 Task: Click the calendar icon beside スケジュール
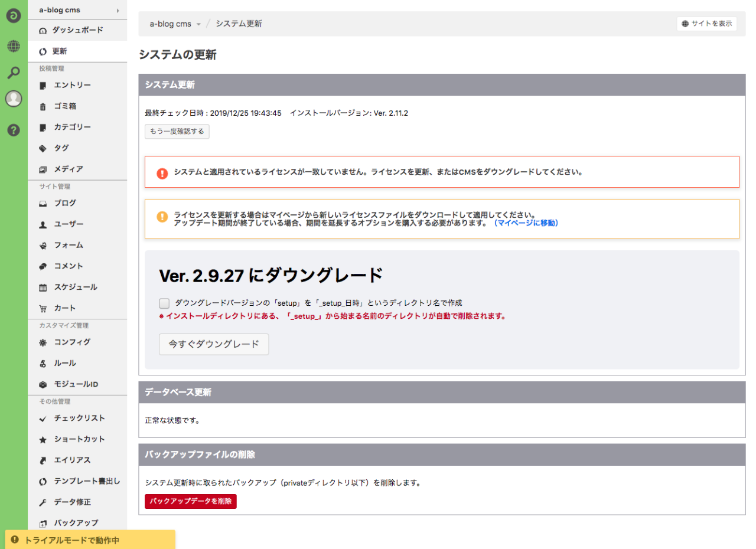[x=43, y=287]
